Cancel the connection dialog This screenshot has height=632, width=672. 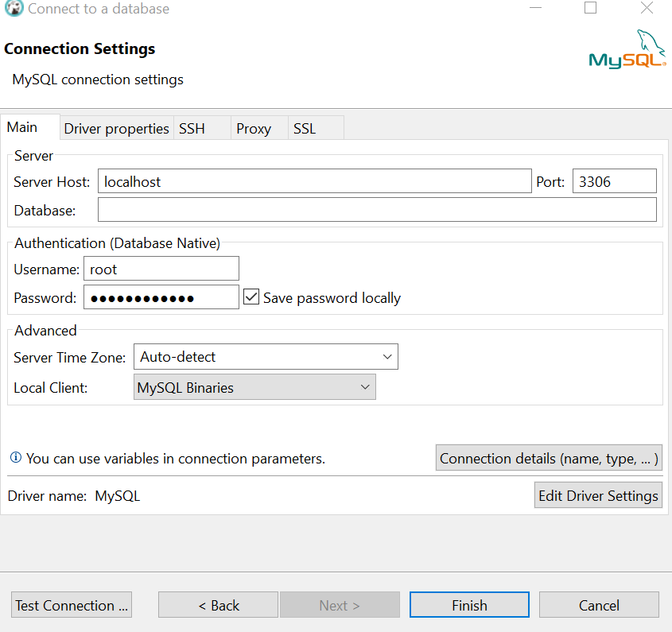(599, 605)
